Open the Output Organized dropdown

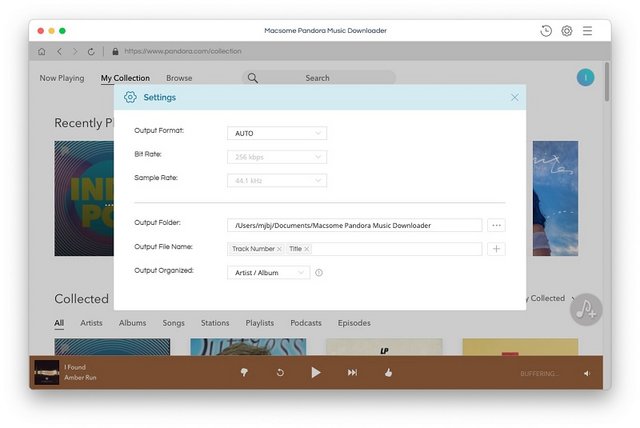click(x=268, y=273)
